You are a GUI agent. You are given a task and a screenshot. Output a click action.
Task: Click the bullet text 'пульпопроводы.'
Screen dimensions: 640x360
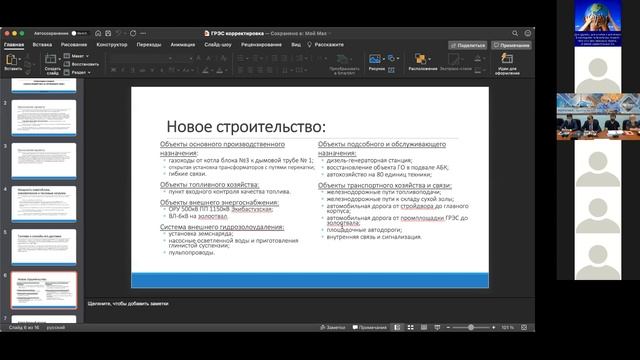(191, 253)
